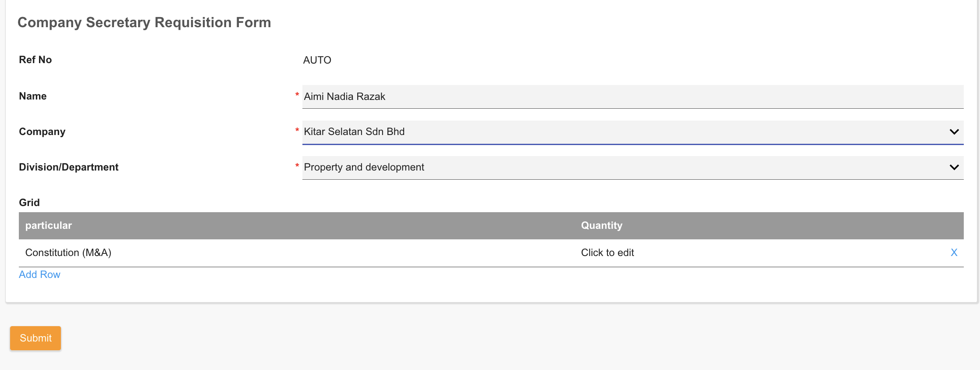Click the Name field label
The image size is (980, 370).
33,96
